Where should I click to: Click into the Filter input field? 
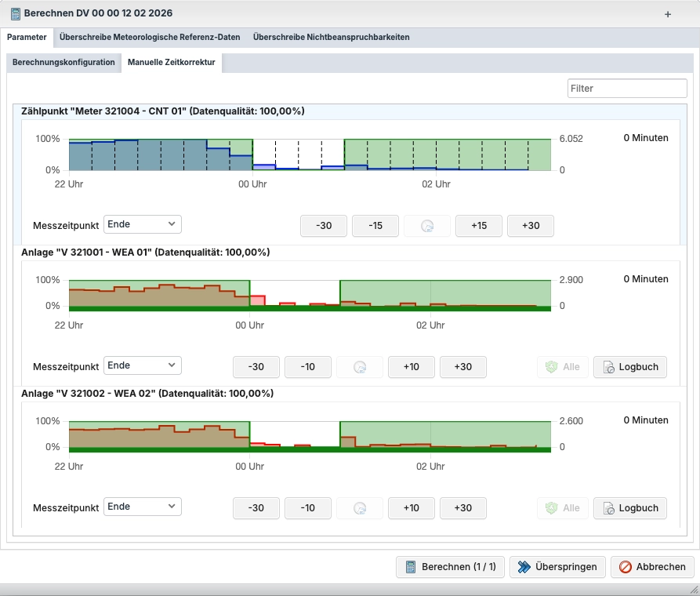click(627, 89)
